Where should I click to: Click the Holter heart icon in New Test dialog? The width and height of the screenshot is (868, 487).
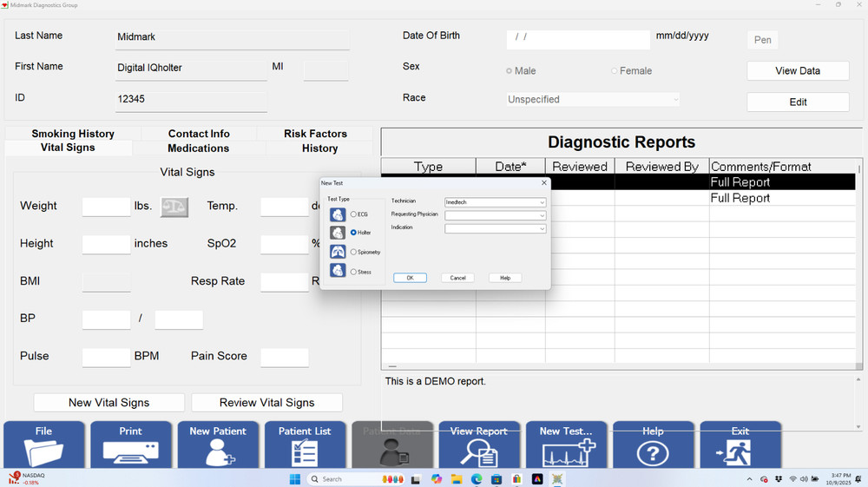(338, 233)
